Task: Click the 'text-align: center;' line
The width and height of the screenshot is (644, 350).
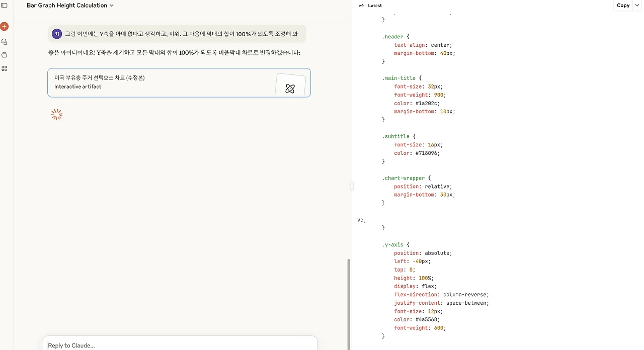Action: click(423, 45)
